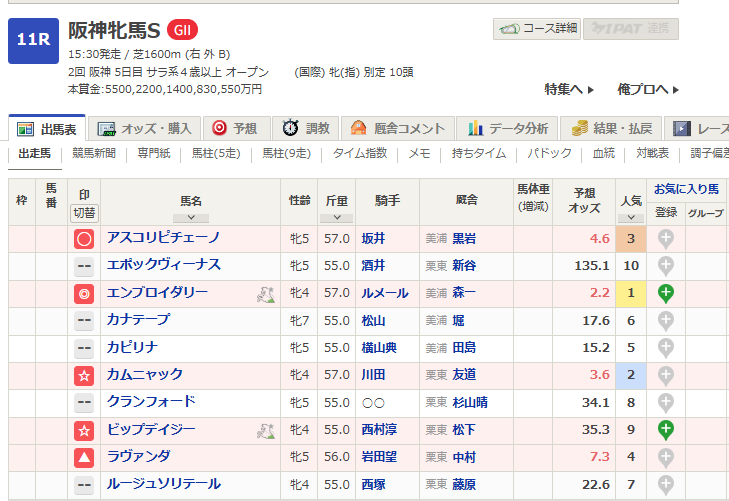The image size is (729, 501).
Task: Select 専門紙 sub-menu
Action: click(x=154, y=153)
